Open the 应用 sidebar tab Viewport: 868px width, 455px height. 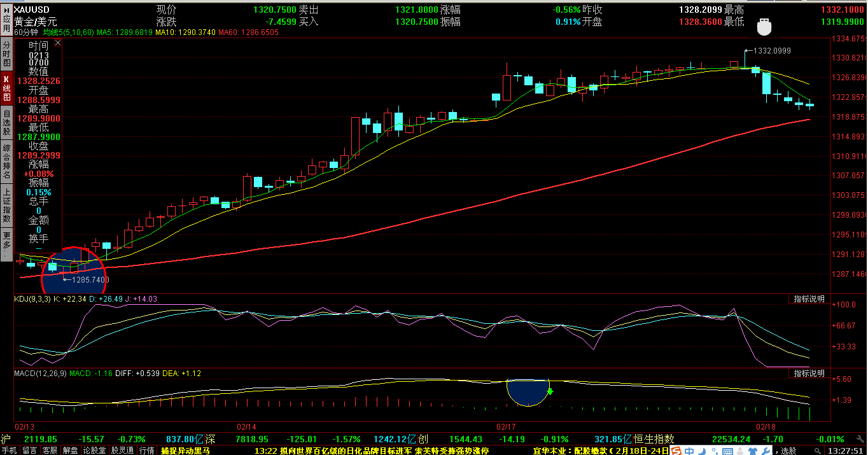point(6,19)
